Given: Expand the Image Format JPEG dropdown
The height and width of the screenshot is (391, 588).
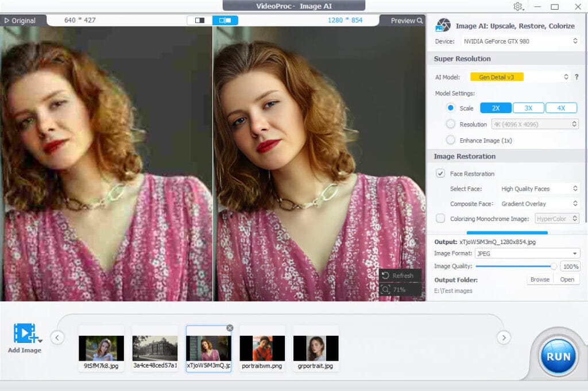Looking at the screenshot, I should [x=527, y=253].
